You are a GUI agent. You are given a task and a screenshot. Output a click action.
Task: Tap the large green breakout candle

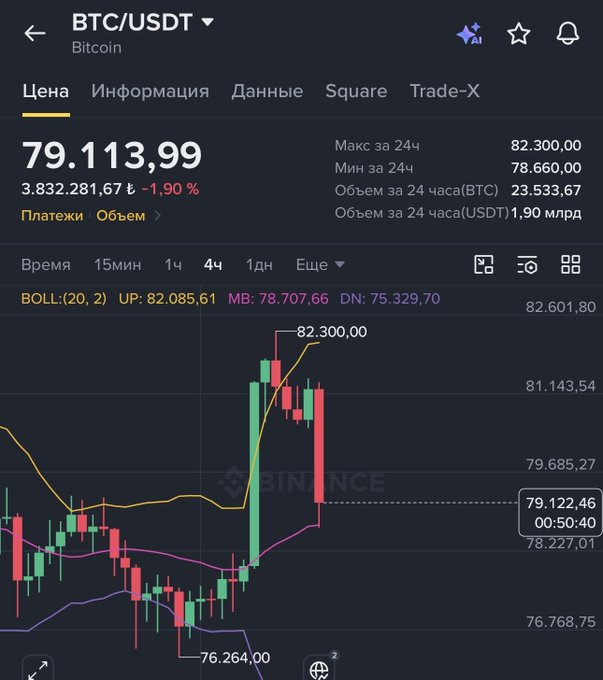pos(254,474)
